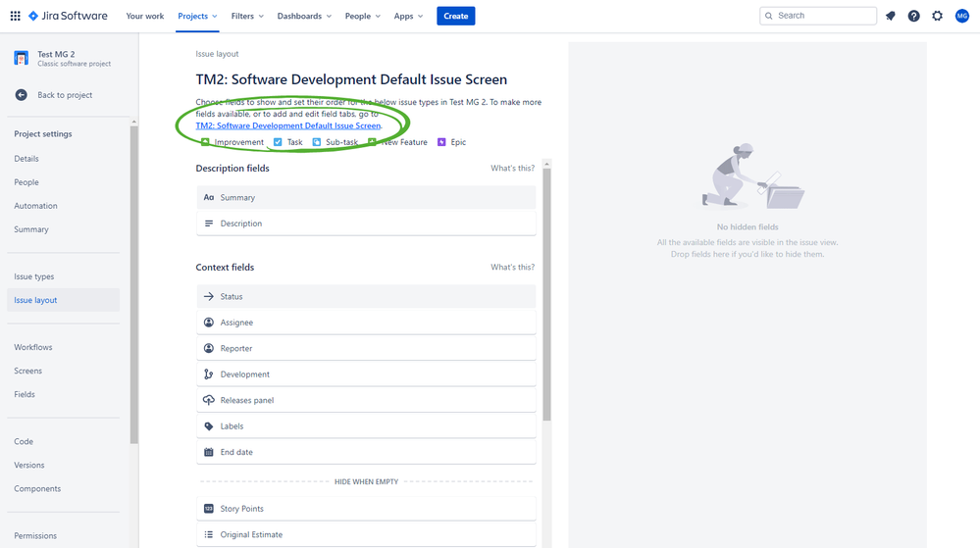Click the Assignee person icon
Viewport: 980px width, 548px height.
coord(209,323)
